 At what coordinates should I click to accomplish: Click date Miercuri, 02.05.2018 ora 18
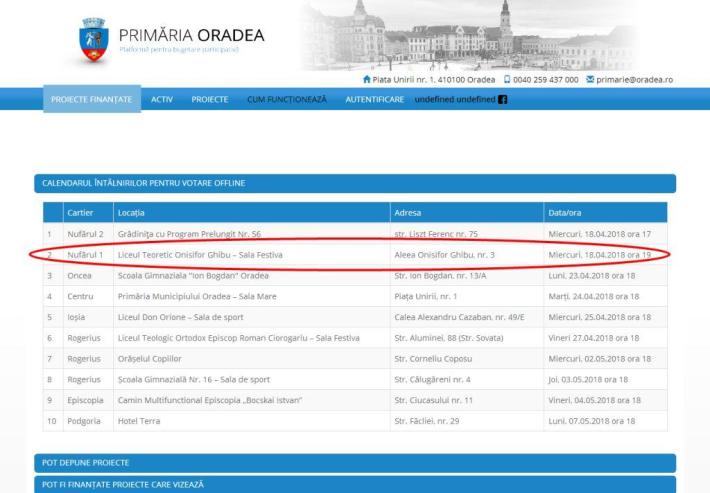[600, 359]
